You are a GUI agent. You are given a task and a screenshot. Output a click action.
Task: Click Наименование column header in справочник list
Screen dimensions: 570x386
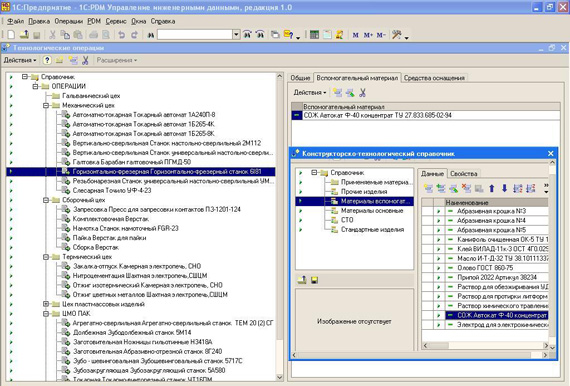[497, 202]
